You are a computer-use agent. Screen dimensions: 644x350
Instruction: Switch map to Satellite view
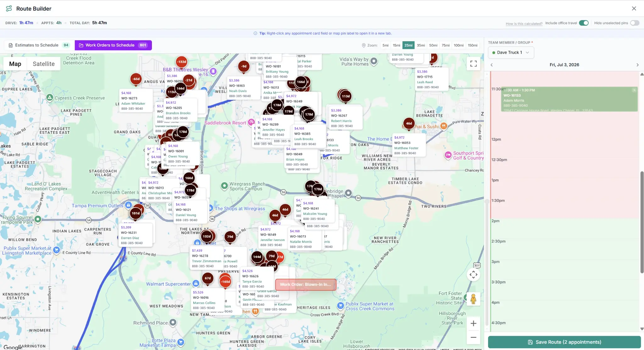pyautogui.click(x=44, y=64)
